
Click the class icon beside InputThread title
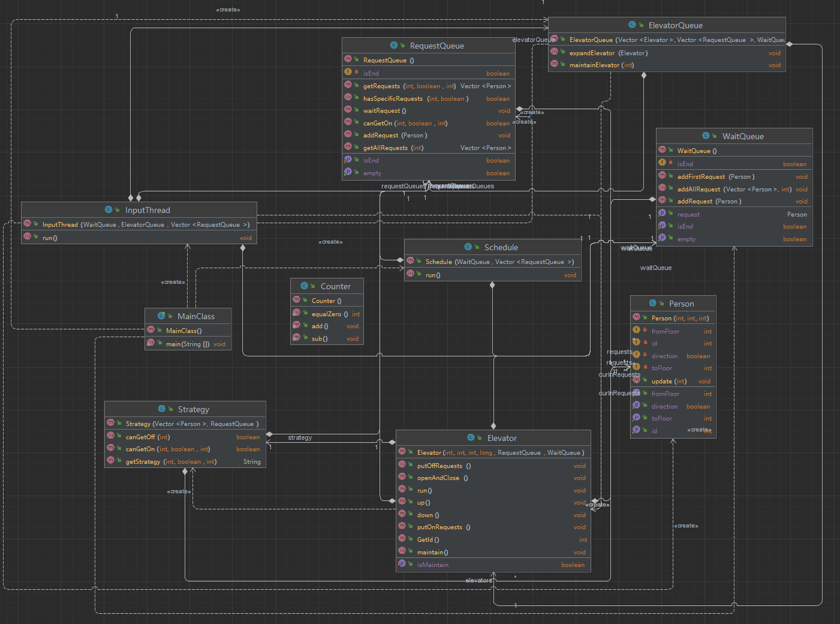point(109,210)
